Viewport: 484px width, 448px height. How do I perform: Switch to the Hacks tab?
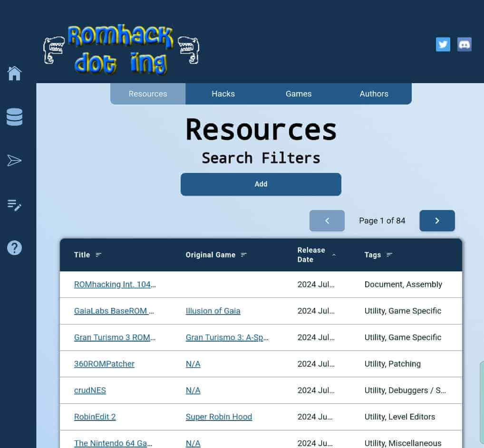[223, 94]
